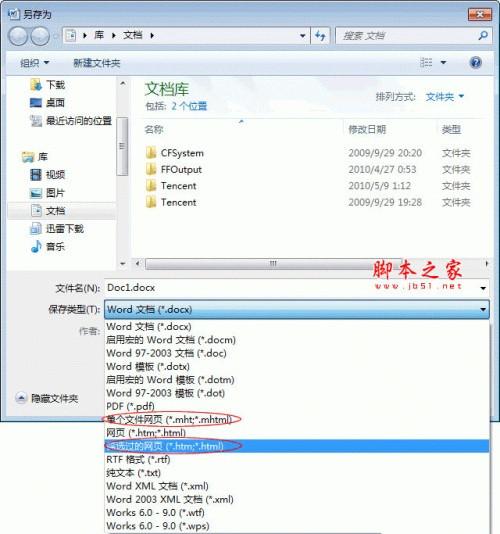Screen dimensions: 500x534
Task: Click the change view icon
Action: pos(426,63)
